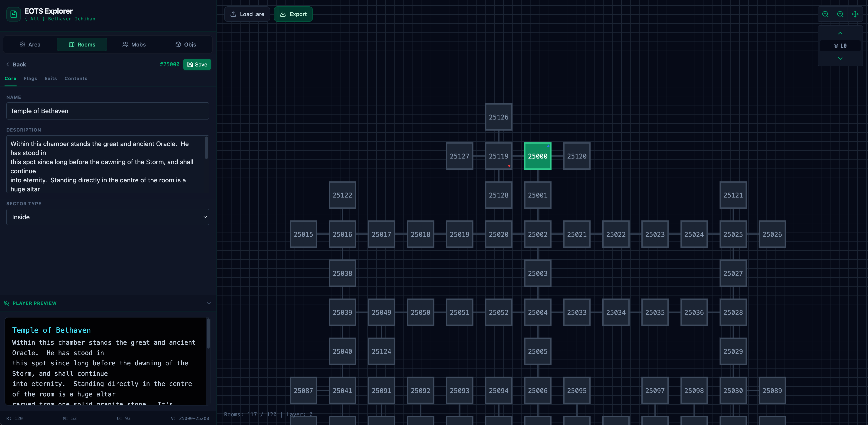Switch to the Mobs panel
Image resolution: width=868 pixels, height=425 pixels.
(x=134, y=44)
